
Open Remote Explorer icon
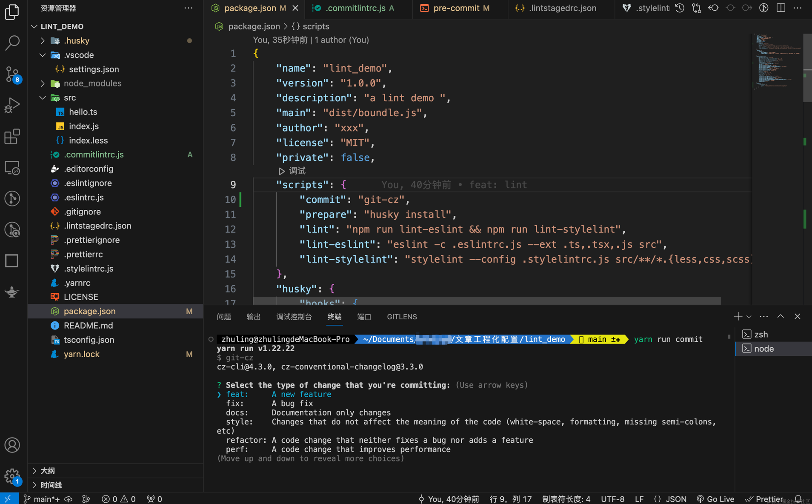point(12,168)
